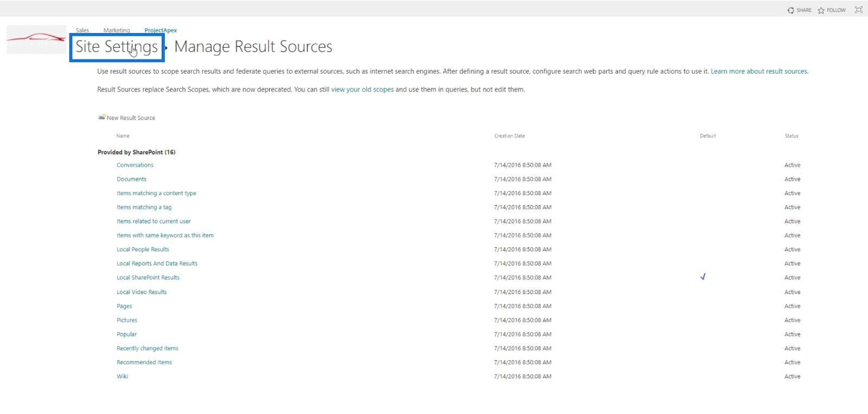Open the Documents result source
Screen dimensions: 868x414
point(131,179)
